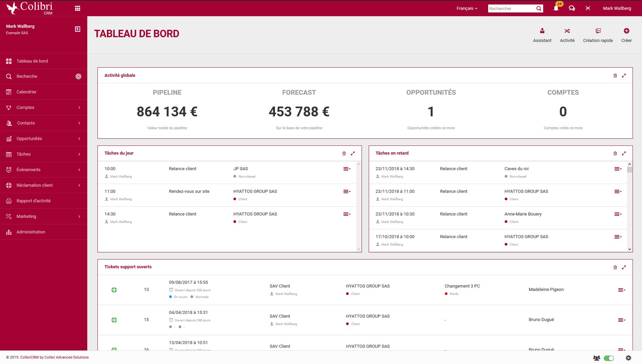The height and width of the screenshot is (364, 642).
Task: Click the lifebuoy icon for ticket 15
Action: point(114,320)
